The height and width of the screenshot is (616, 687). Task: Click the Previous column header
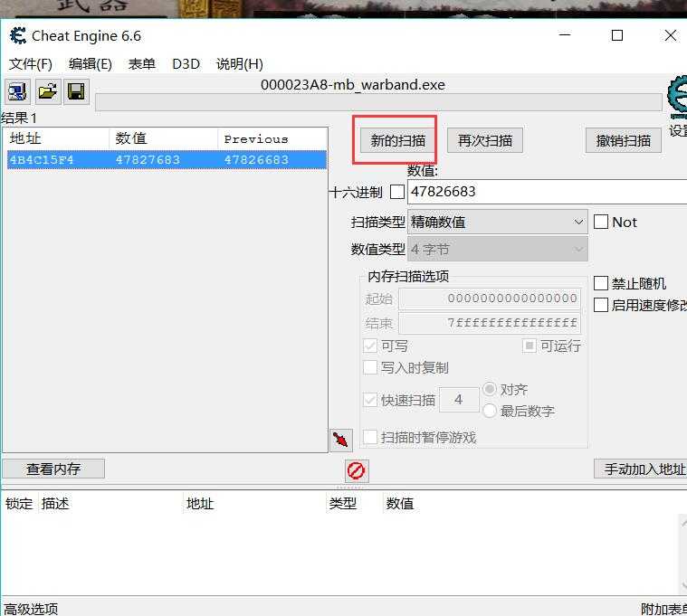point(272,138)
